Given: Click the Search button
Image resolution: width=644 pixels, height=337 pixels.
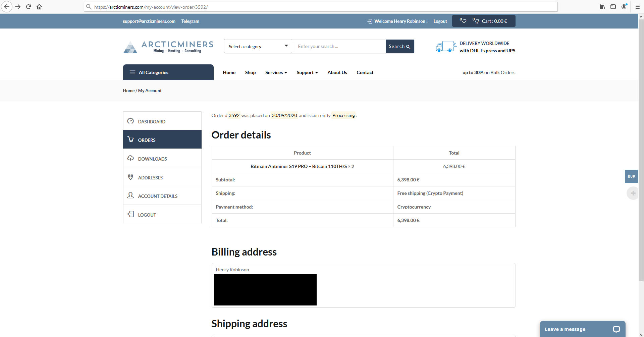Looking at the screenshot, I should coord(400,46).
